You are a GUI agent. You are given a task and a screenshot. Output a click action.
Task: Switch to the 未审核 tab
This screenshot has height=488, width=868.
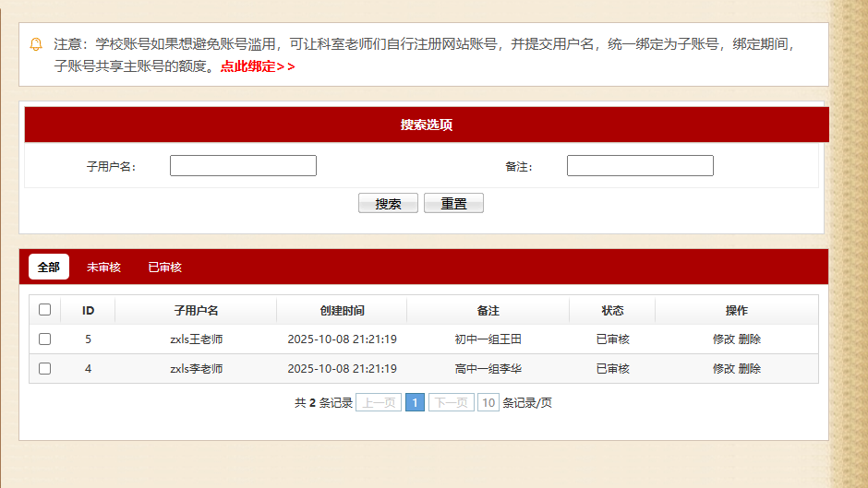pos(103,267)
